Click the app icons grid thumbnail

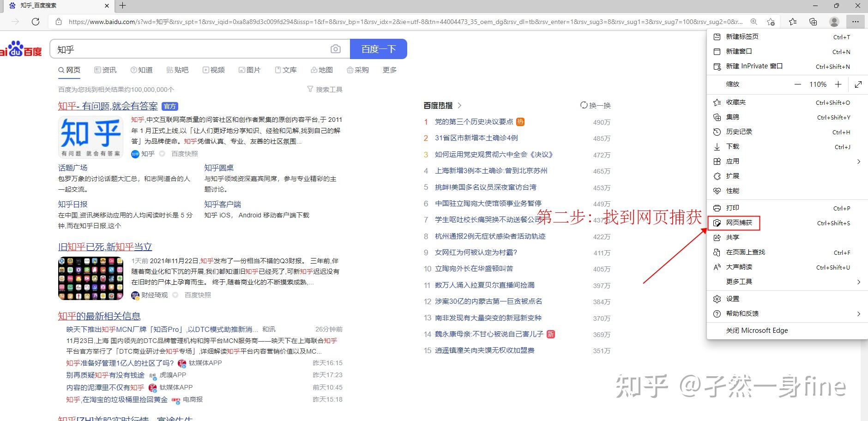[x=90, y=278]
